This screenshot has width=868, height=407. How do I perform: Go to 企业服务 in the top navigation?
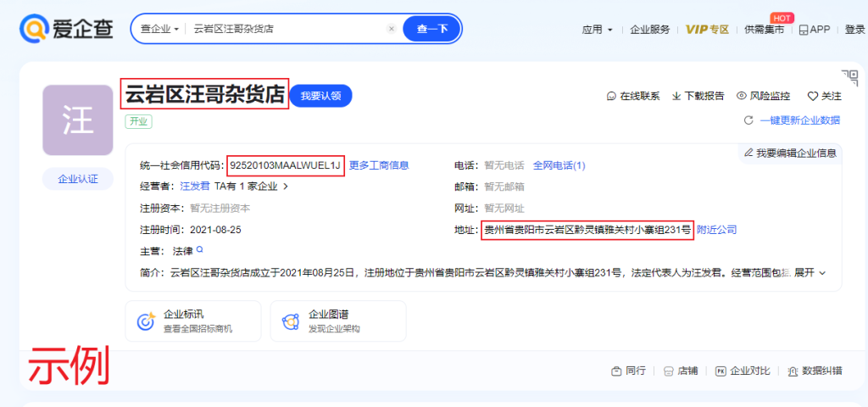click(649, 30)
